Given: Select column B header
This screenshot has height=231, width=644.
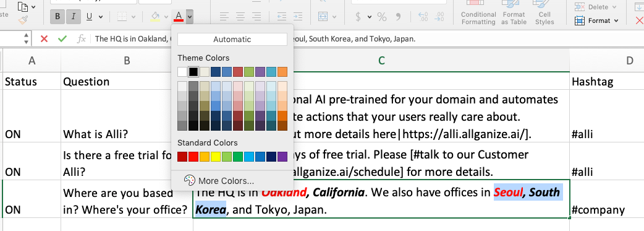Looking at the screenshot, I should point(127,61).
